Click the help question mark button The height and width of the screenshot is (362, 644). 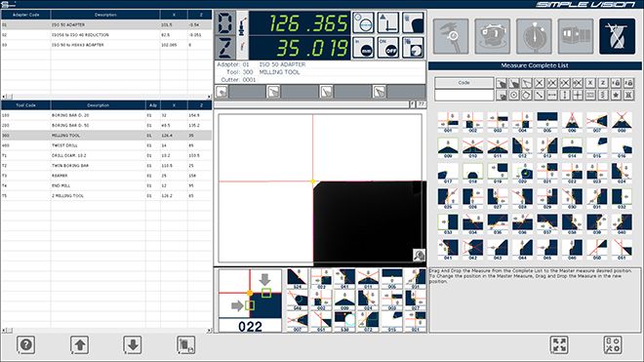tap(26, 344)
